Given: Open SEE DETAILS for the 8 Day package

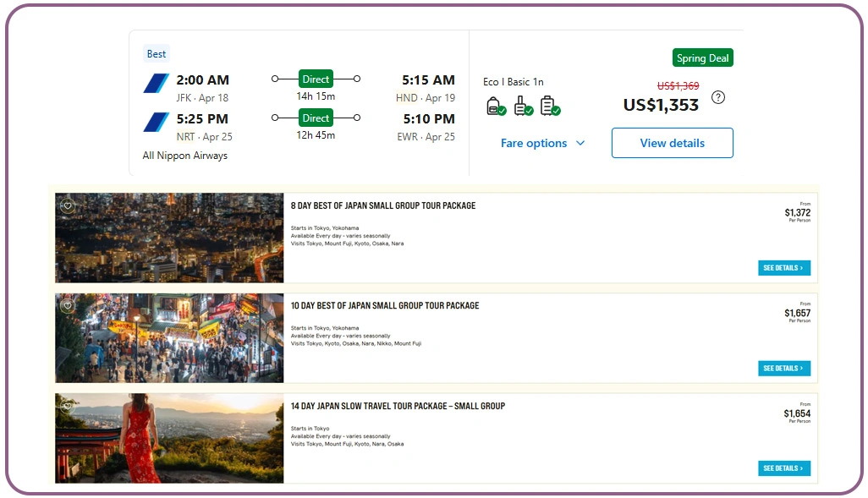Looking at the screenshot, I should pos(783,266).
